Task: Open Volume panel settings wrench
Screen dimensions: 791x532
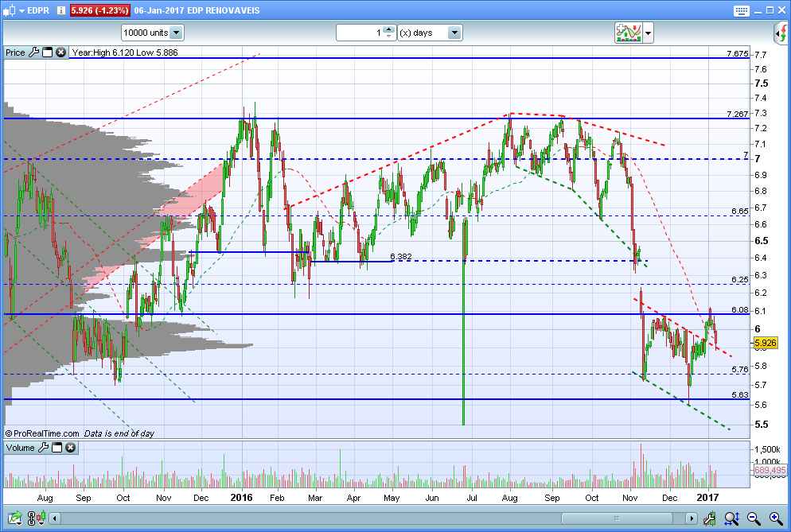Action: 44,448
